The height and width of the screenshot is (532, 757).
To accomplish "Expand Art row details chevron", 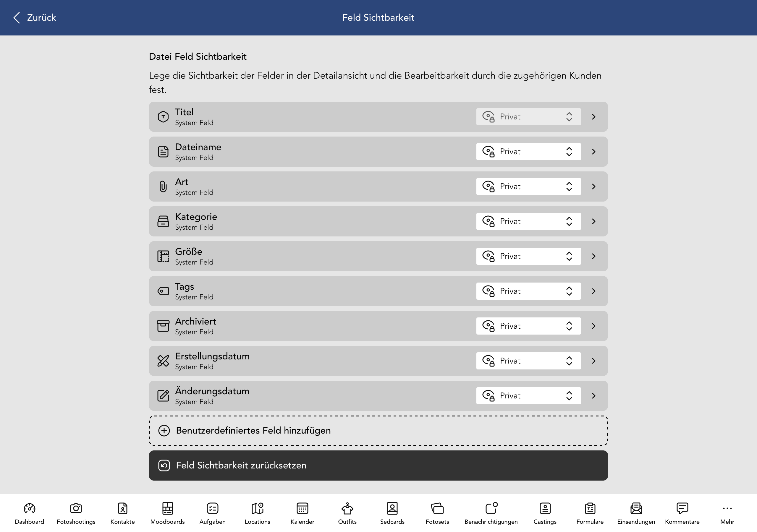I will (594, 186).
